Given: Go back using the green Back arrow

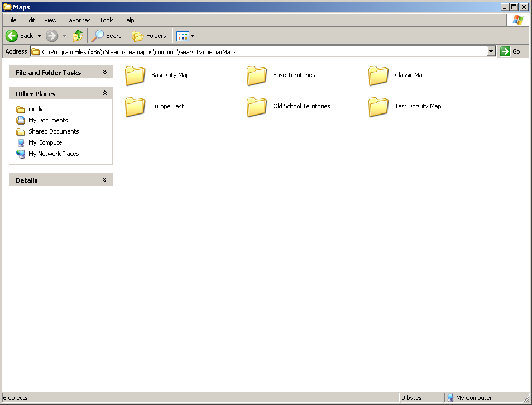Looking at the screenshot, I should click(x=12, y=36).
